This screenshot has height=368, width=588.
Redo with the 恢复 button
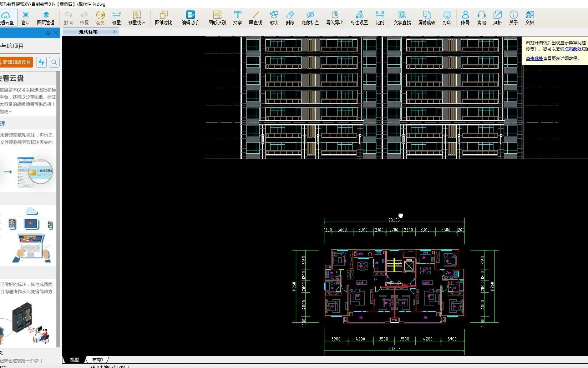[84, 18]
